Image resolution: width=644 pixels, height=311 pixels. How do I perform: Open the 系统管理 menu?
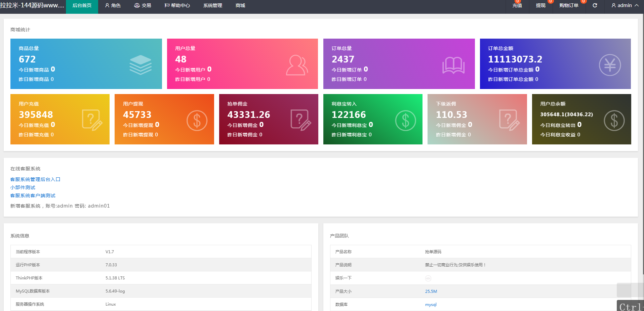click(x=212, y=5)
